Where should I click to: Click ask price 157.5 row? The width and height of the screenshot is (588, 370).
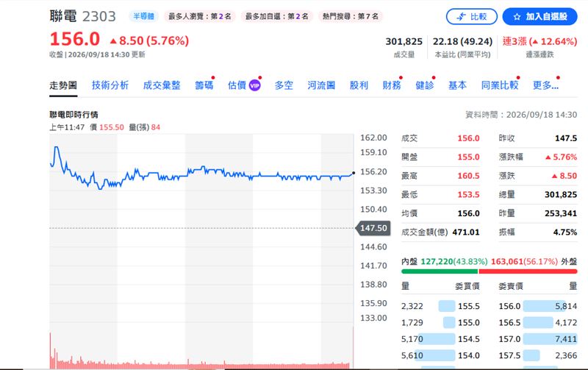[x=538, y=356]
